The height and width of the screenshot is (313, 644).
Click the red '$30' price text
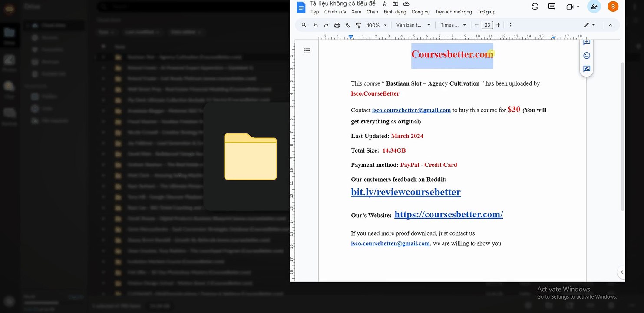click(x=514, y=110)
